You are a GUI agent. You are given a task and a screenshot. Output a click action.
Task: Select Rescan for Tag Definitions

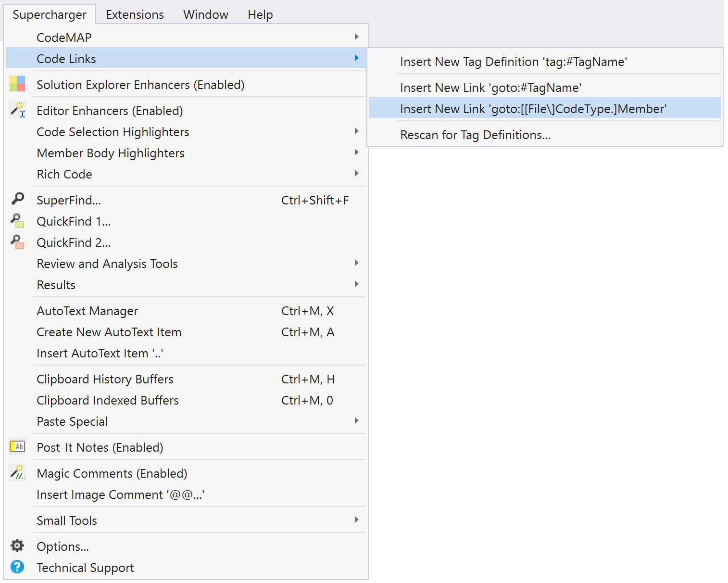[x=545, y=135]
